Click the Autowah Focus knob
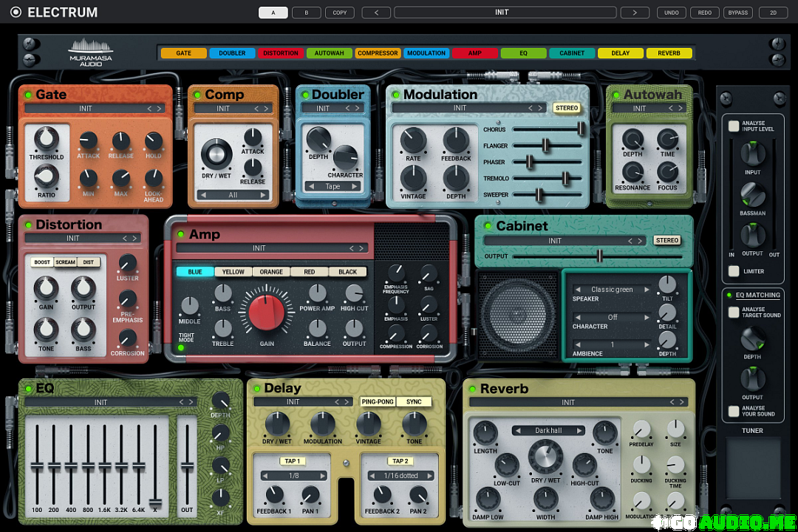The image size is (798, 532). point(667,173)
